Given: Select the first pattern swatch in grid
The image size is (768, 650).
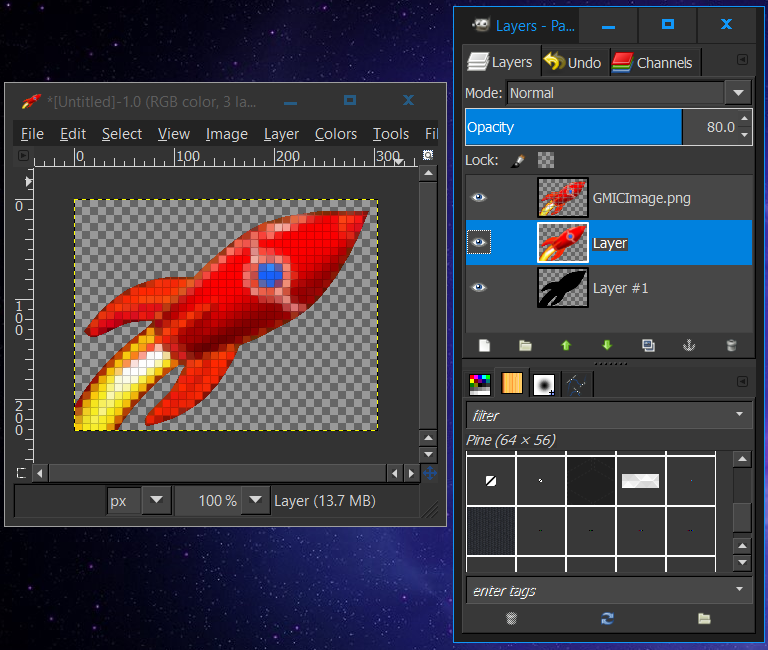Looking at the screenshot, I should [x=491, y=481].
